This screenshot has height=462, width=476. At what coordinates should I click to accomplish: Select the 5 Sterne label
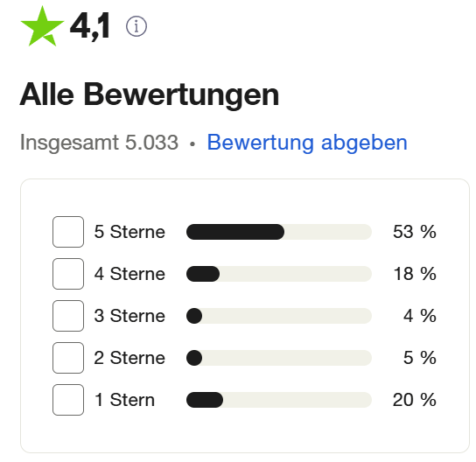[x=129, y=232]
